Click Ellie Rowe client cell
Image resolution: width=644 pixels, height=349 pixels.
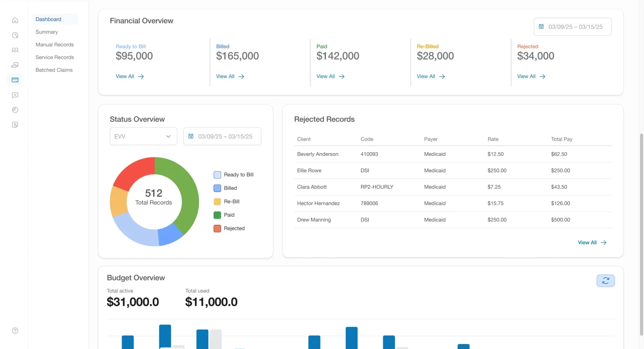309,170
